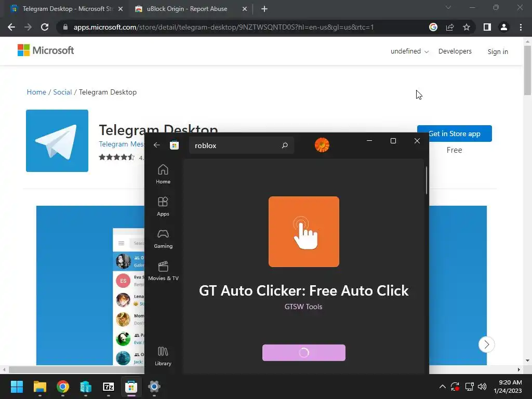The image size is (532, 399).
Task: Go back in the Microsoft Store app
Action: [156, 145]
